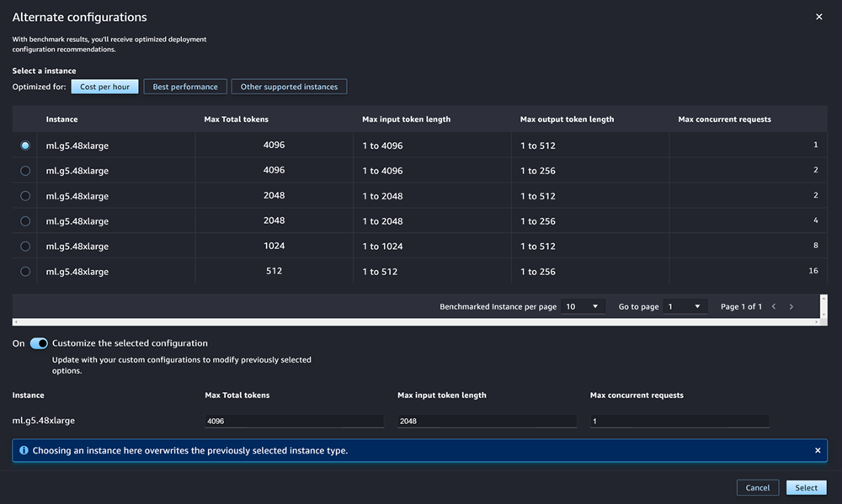The height and width of the screenshot is (504, 842).
Task: Select radio for the 1024 token configuration
Action: click(x=24, y=246)
